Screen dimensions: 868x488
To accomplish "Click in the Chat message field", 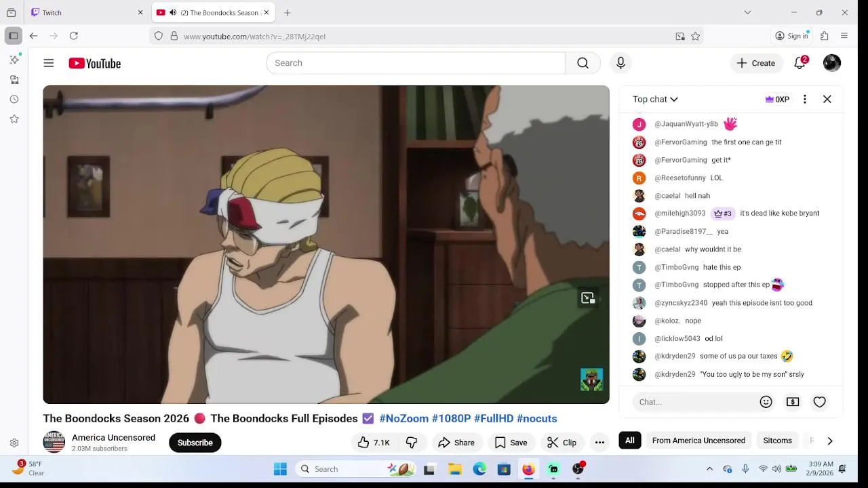I will (x=694, y=402).
